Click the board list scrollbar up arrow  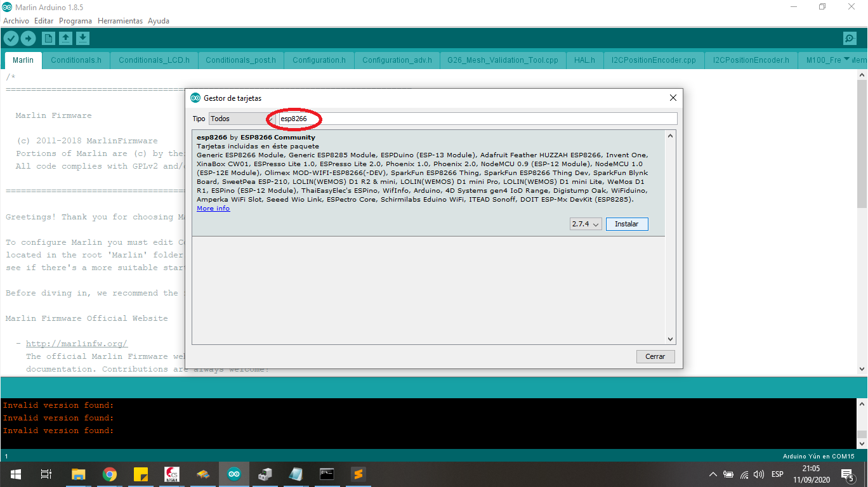coord(671,135)
